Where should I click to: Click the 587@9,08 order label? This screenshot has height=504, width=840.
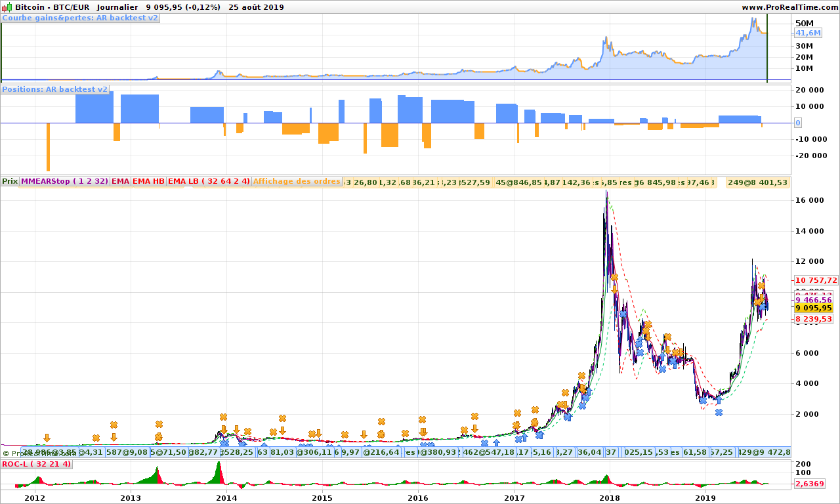click(x=127, y=452)
